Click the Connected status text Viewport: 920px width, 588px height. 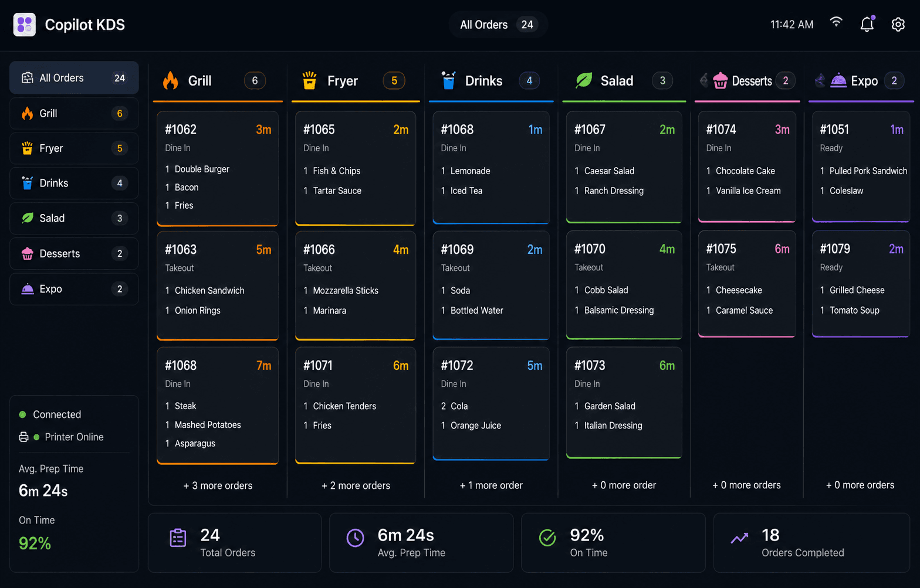point(57,414)
